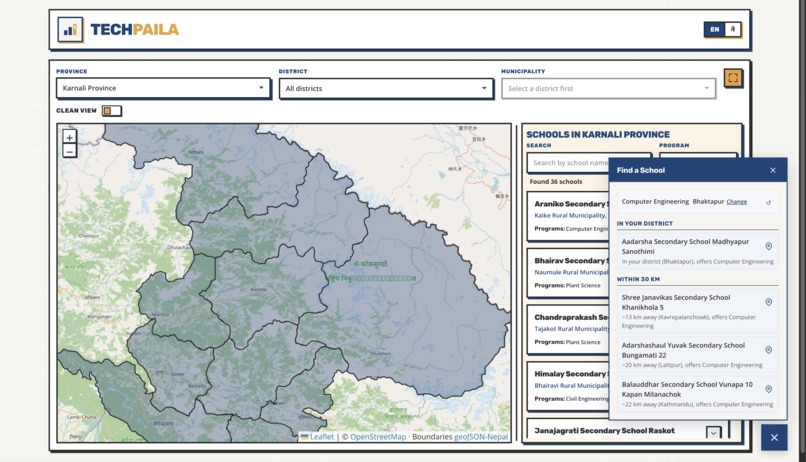Screen dimensions: 806x462
Task: Open the OpenStreetMap attribution link
Action: coord(378,436)
